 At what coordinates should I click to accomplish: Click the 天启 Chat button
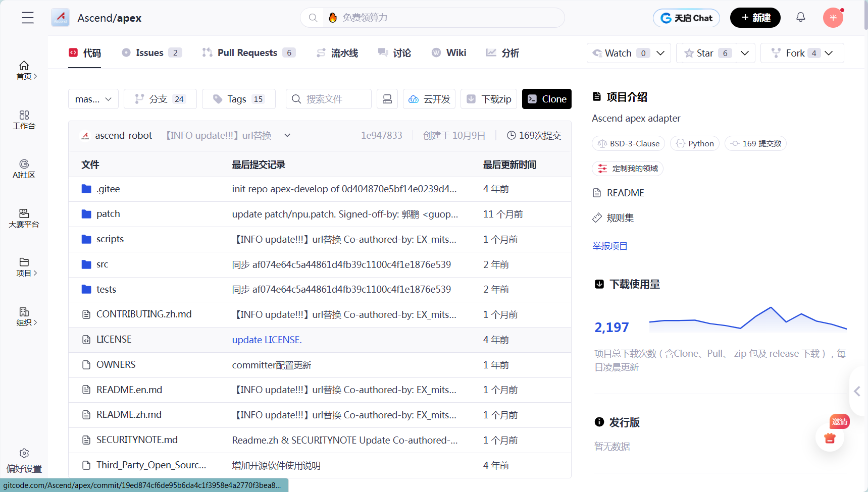[686, 18]
